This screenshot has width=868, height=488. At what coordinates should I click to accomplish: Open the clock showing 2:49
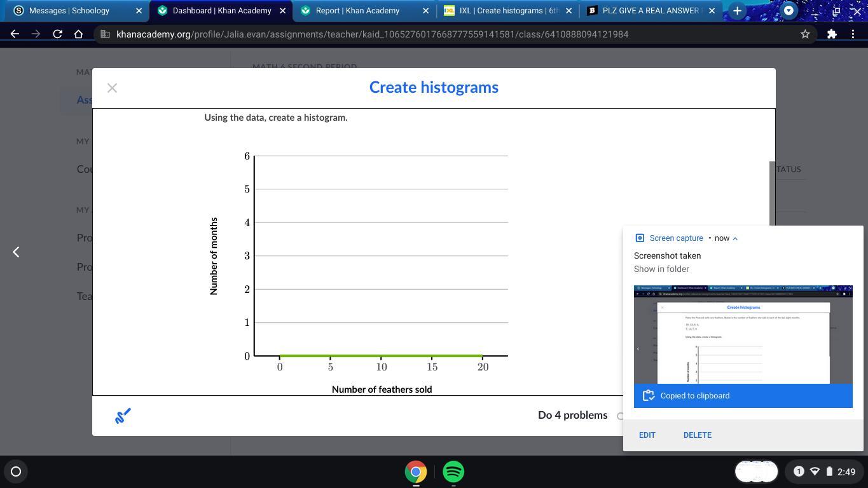846,471
